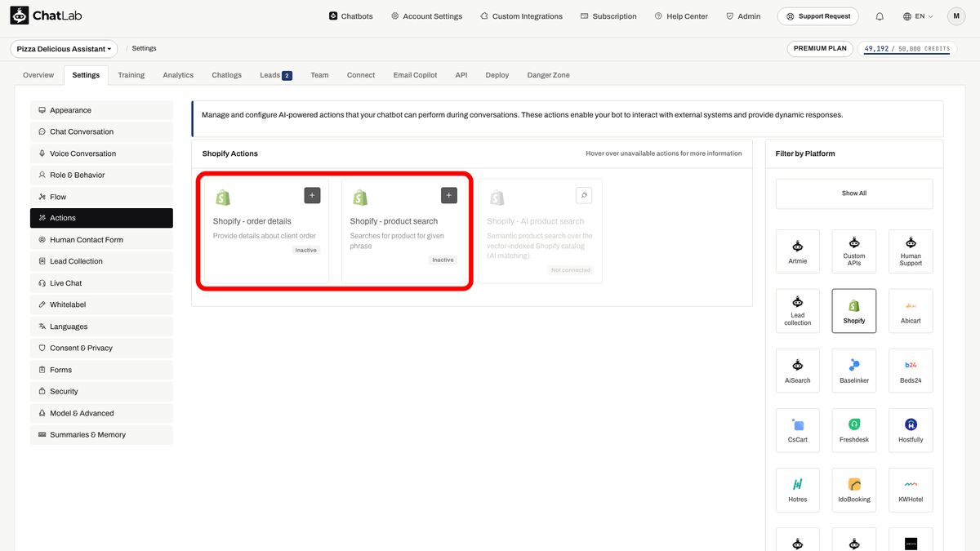Open the user avatar M menu

(x=956, y=16)
